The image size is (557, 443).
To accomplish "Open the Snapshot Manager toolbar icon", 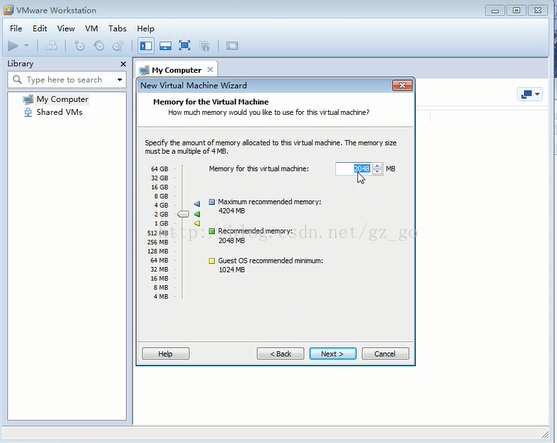I will click(118, 46).
